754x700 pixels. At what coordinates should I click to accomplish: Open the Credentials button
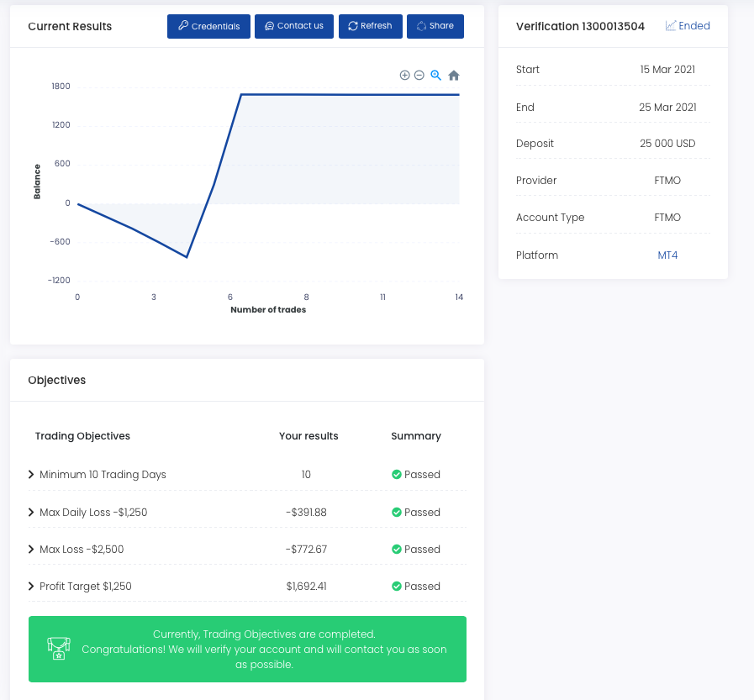[208, 26]
